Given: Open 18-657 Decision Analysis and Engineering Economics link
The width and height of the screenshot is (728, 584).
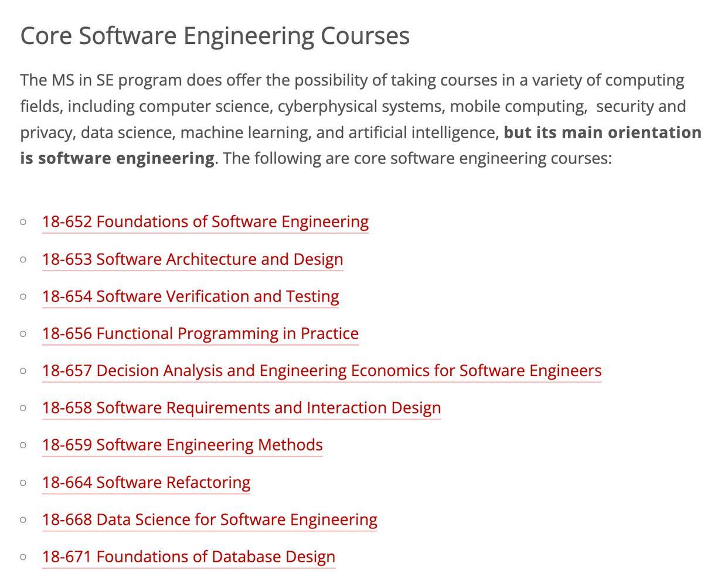Looking at the screenshot, I should pyautogui.click(x=321, y=371).
